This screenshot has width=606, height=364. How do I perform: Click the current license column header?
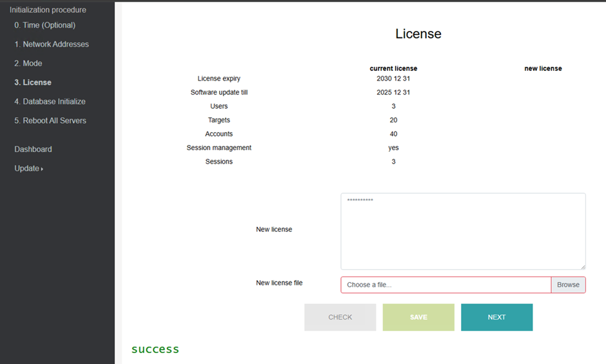(x=393, y=68)
